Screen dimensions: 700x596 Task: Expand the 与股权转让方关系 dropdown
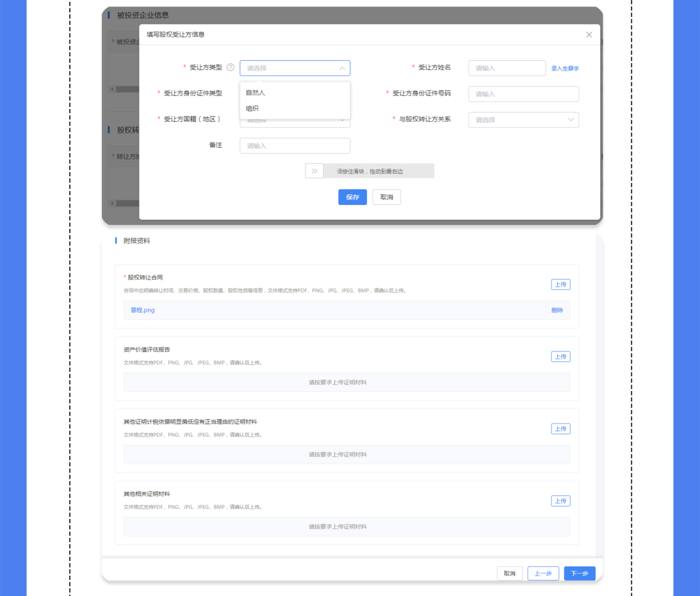(523, 120)
